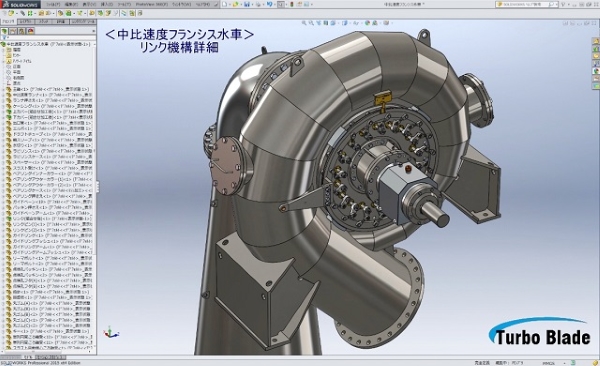Screen dimensions: 600x366
Task: Click the Print icon in the top toolbar
Action: (x=259, y=4)
